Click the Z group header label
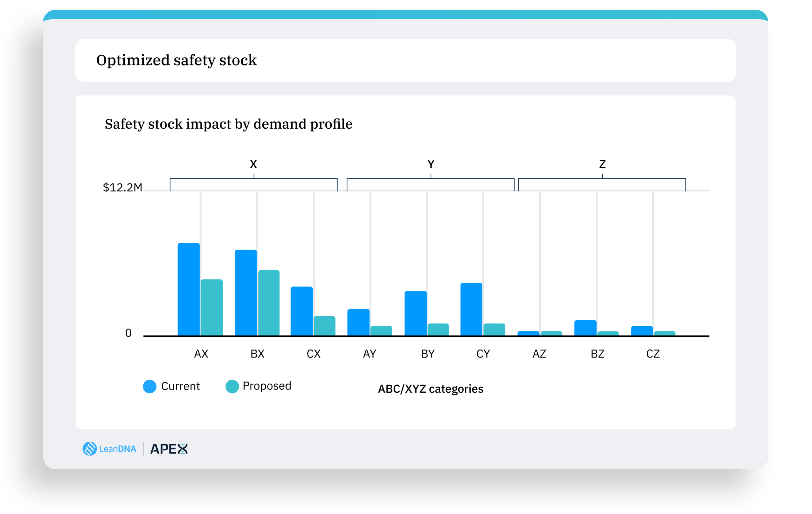 coord(603,164)
